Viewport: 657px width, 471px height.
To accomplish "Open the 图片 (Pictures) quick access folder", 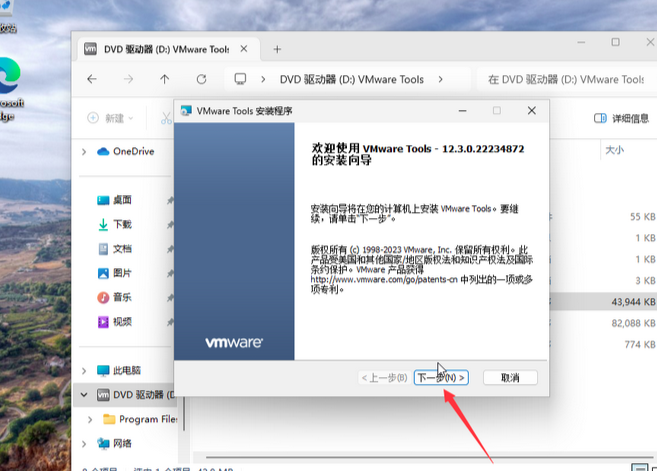I will pyautogui.click(x=121, y=273).
